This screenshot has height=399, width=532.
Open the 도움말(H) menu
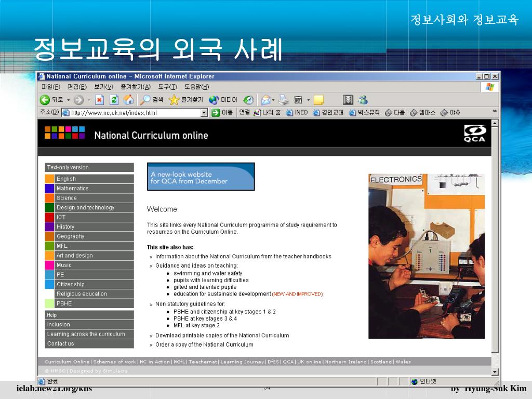tap(197, 87)
